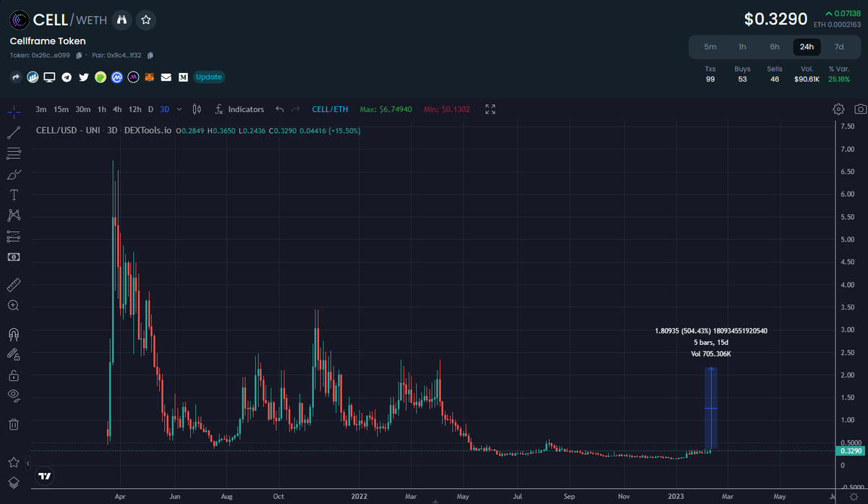Expand the interval dropdown chevron

click(x=178, y=109)
